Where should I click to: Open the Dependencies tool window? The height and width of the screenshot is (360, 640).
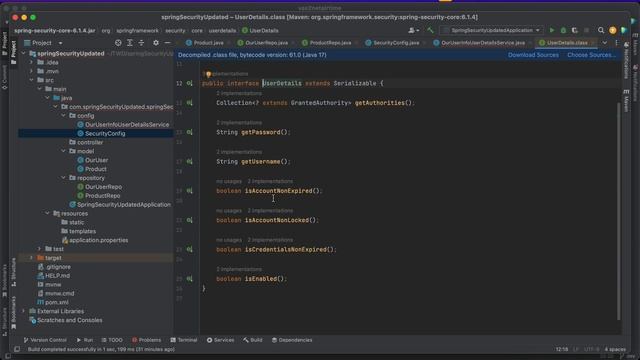tap(292, 340)
